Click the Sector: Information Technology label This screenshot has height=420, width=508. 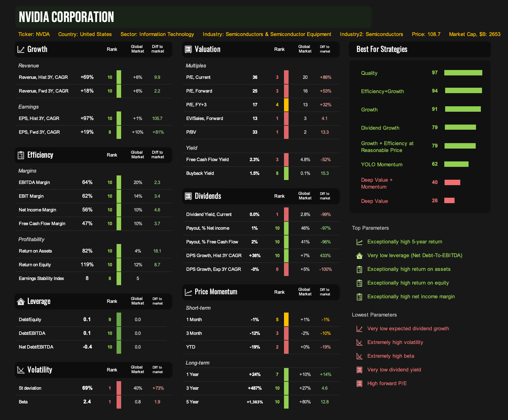coord(157,34)
